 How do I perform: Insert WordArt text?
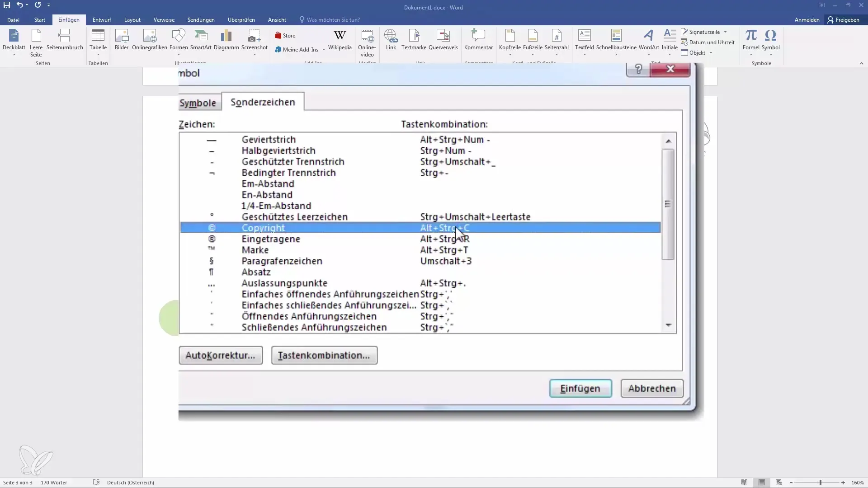point(649,42)
